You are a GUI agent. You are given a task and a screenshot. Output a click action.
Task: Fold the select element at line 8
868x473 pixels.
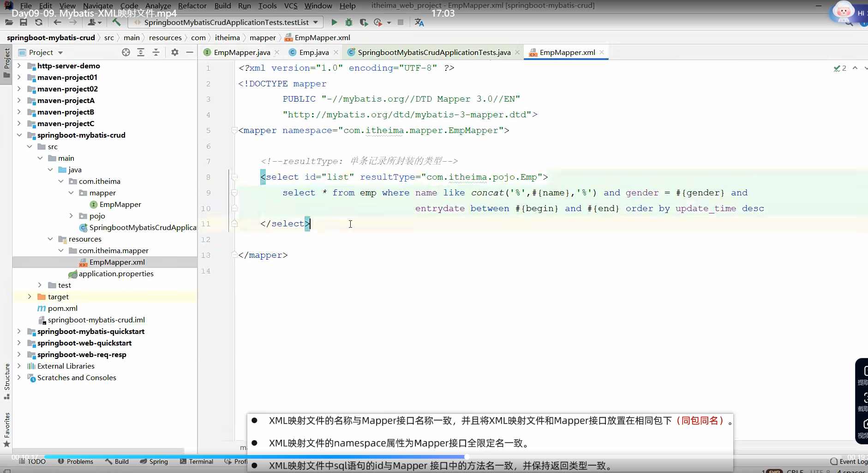pyautogui.click(x=234, y=177)
